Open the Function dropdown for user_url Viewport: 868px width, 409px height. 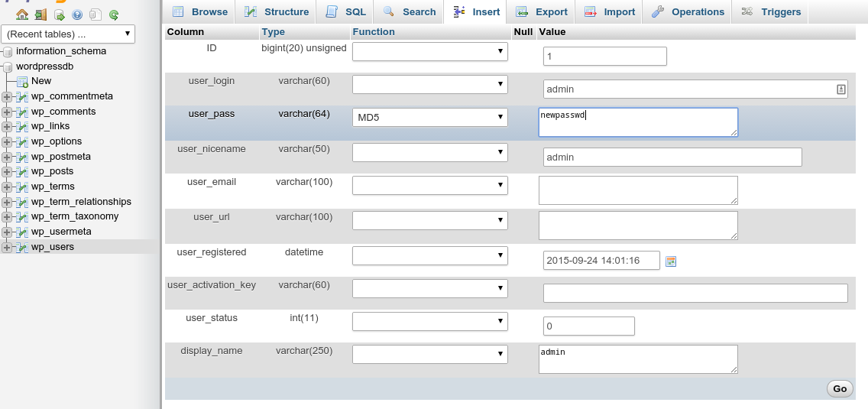[430, 221]
